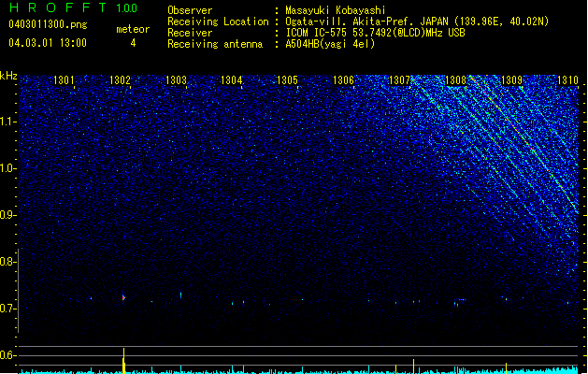Click the 'Receiving Location' label
588x374 pixels.
[x=218, y=22]
